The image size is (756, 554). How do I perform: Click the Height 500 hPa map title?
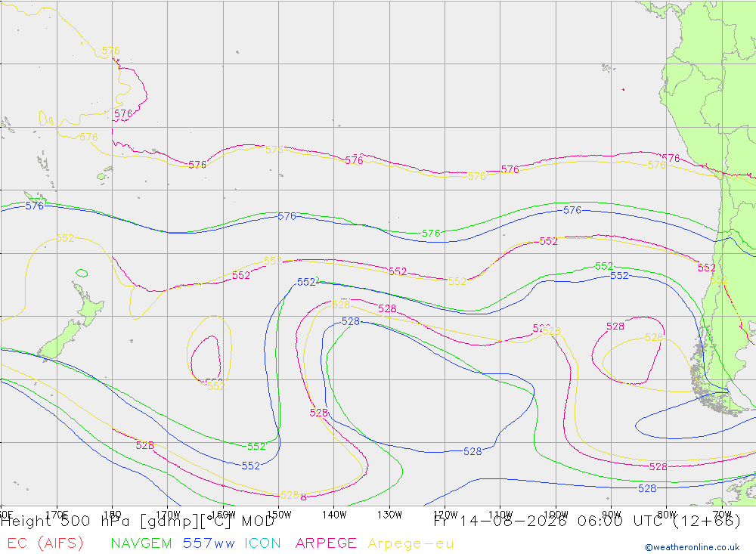[138, 522]
